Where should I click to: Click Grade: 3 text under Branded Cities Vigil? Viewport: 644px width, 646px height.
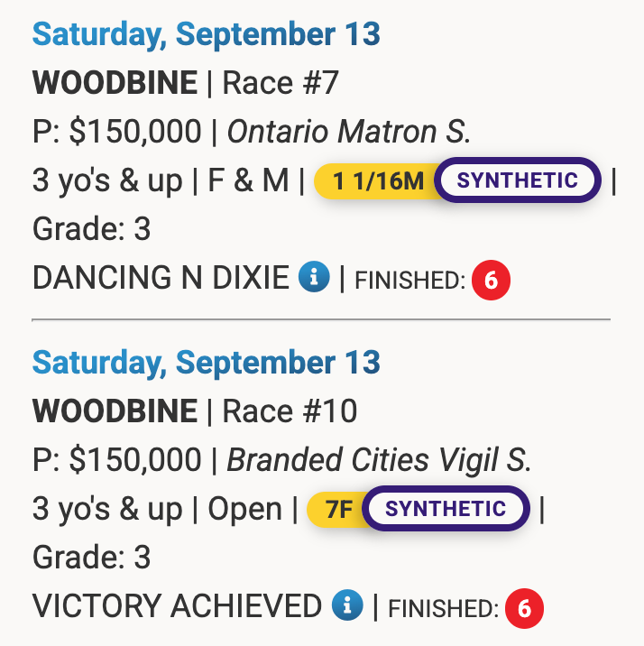[91, 557]
